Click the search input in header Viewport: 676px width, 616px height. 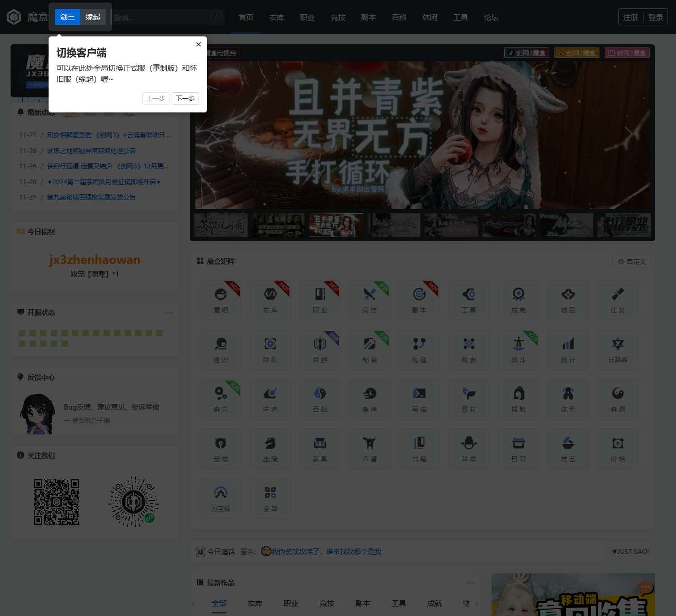coord(167,17)
